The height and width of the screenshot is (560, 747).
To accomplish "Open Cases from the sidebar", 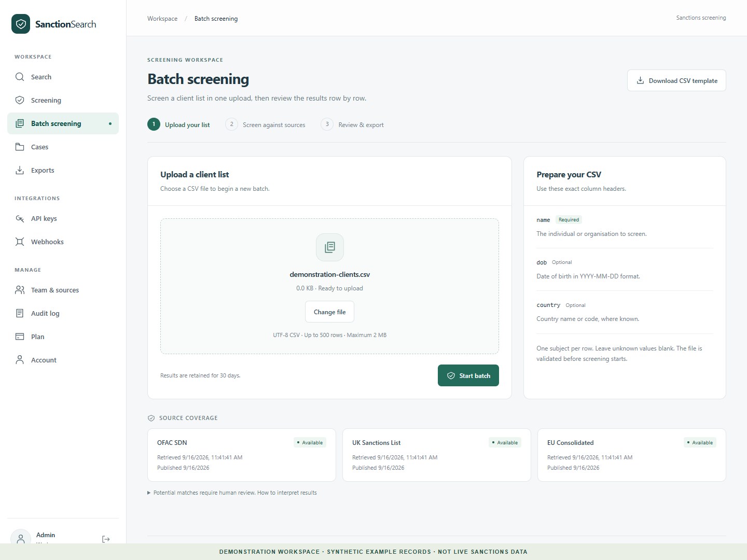I will (63, 147).
